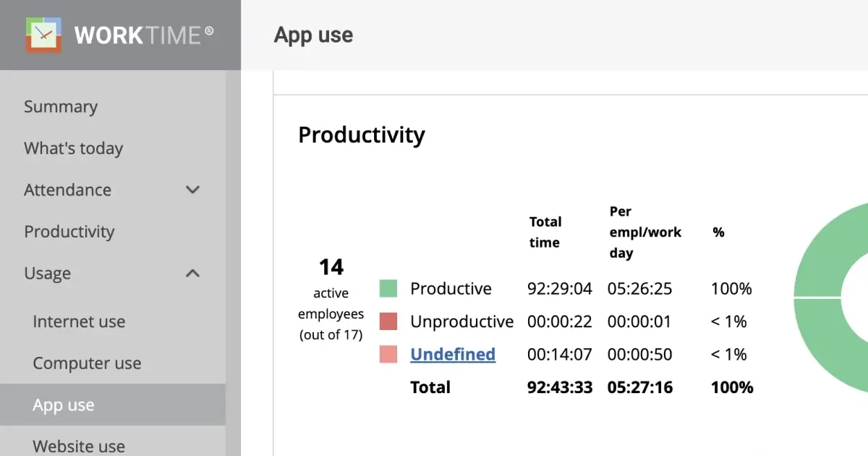This screenshot has height=456, width=868.
Task: Click the 14 active employees count
Action: click(x=331, y=267)
